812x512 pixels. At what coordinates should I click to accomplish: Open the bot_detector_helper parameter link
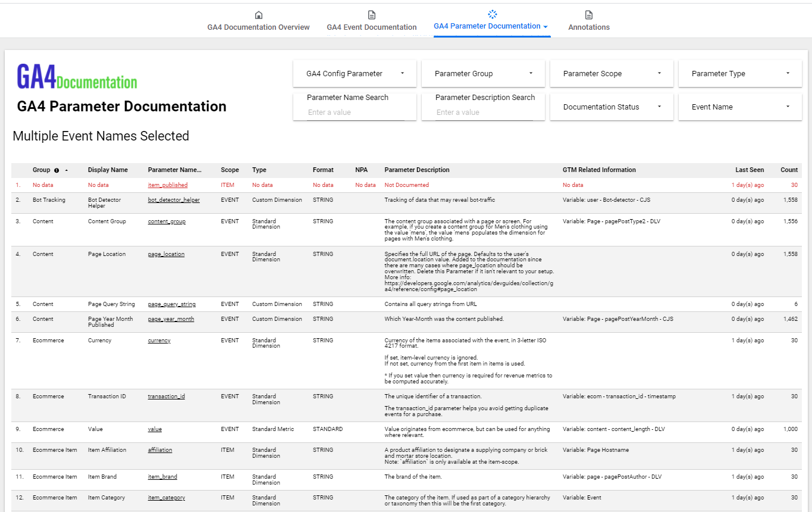pos(174,200)
